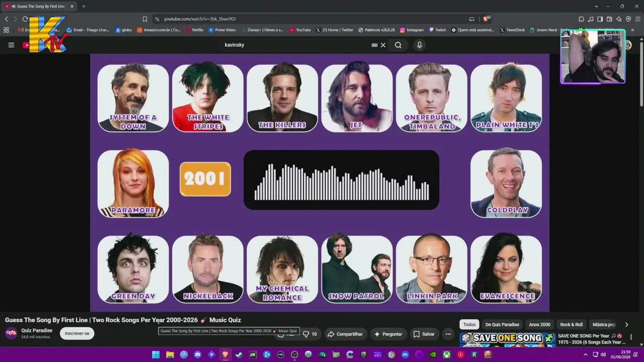Viewport: 644px width, 362px height.
Task: Go back to the previous page
Action: (7, 19)
